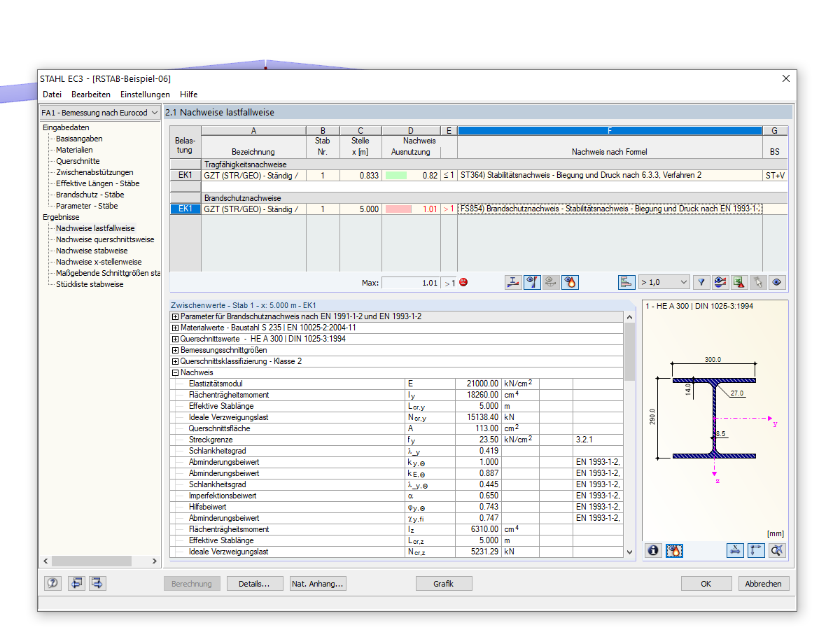840x630 pixels.
Task: Toggle principal axes icon under the graphic
Action: (756, 550)
